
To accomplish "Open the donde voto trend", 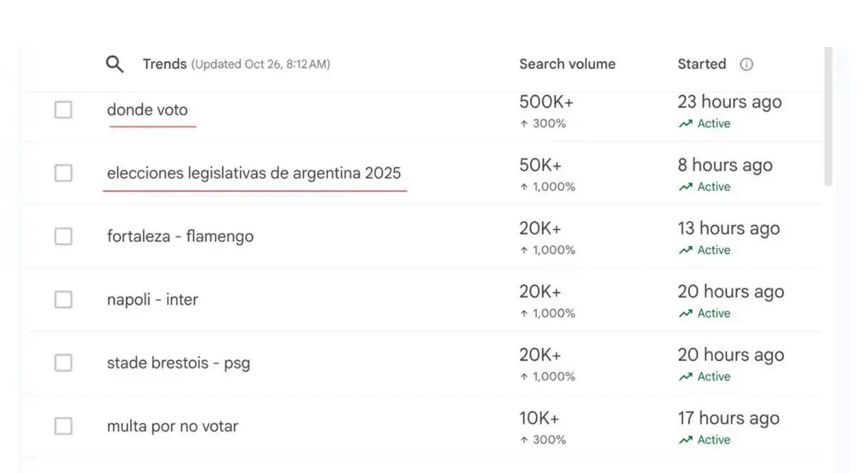I will pos(148,110).
